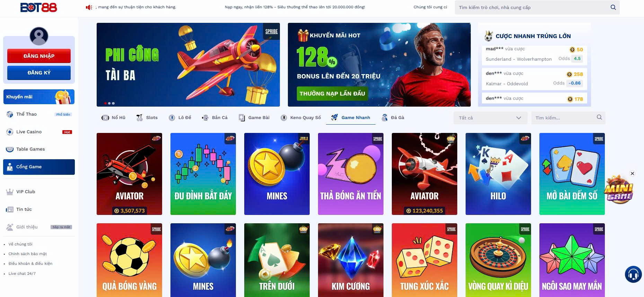Click the ĐĂNG KÝ button
Viewport: 644px width, 297px height.
pos(39,73)
